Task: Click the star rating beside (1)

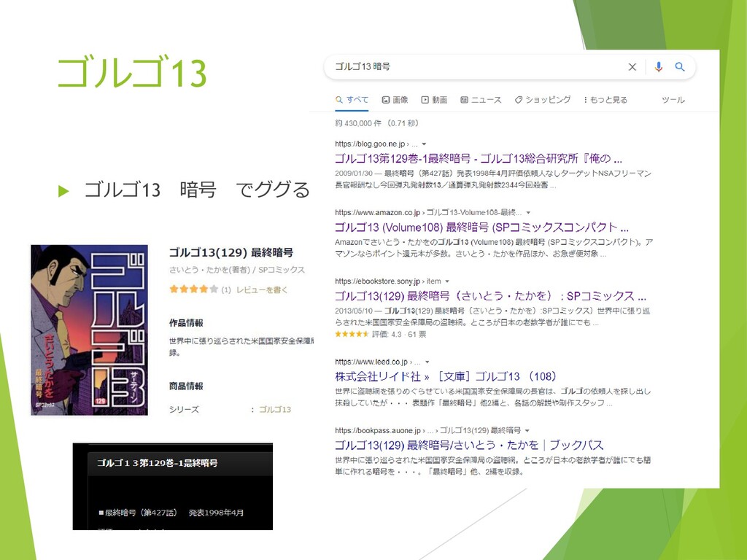Action: tap(193, 289)
